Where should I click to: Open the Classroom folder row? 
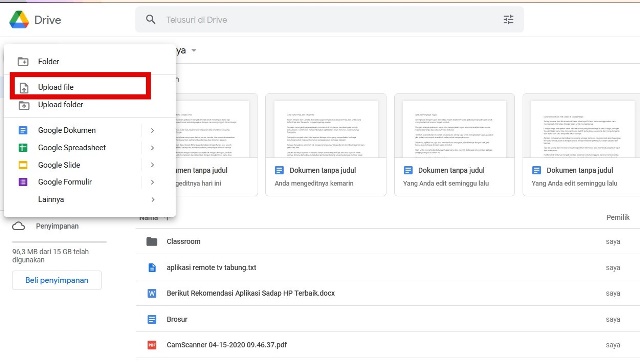(x=388, y=242)
